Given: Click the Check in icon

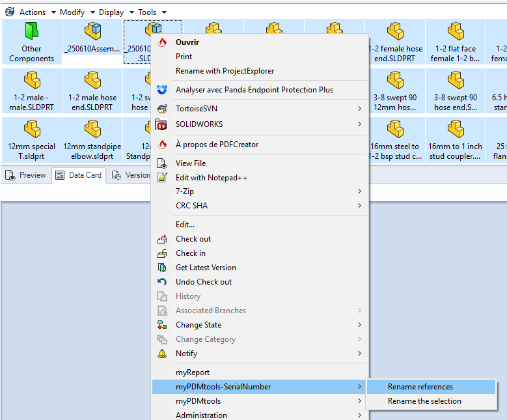Looking at the screenshot, I should click(x=162, y=253).
